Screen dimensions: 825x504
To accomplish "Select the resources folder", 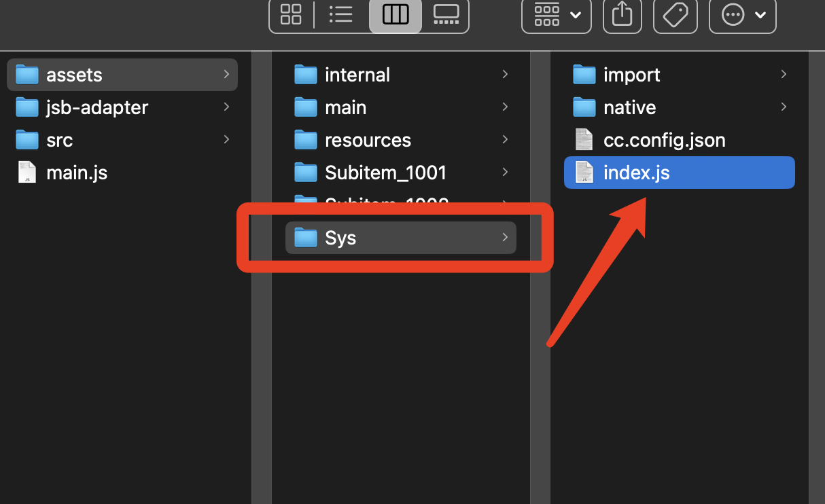I will click(x=368, y=140).
